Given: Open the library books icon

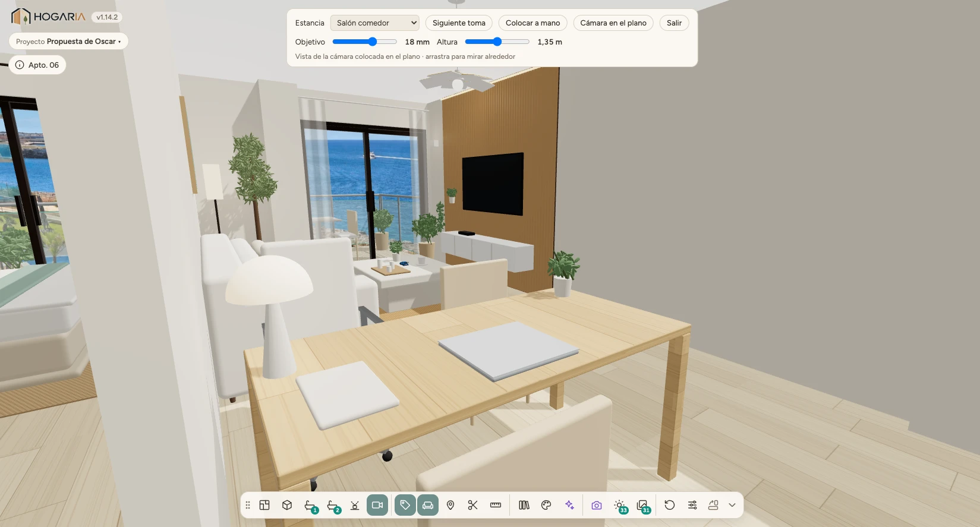Looking at the screenshot, I should [x=524, y=505].
